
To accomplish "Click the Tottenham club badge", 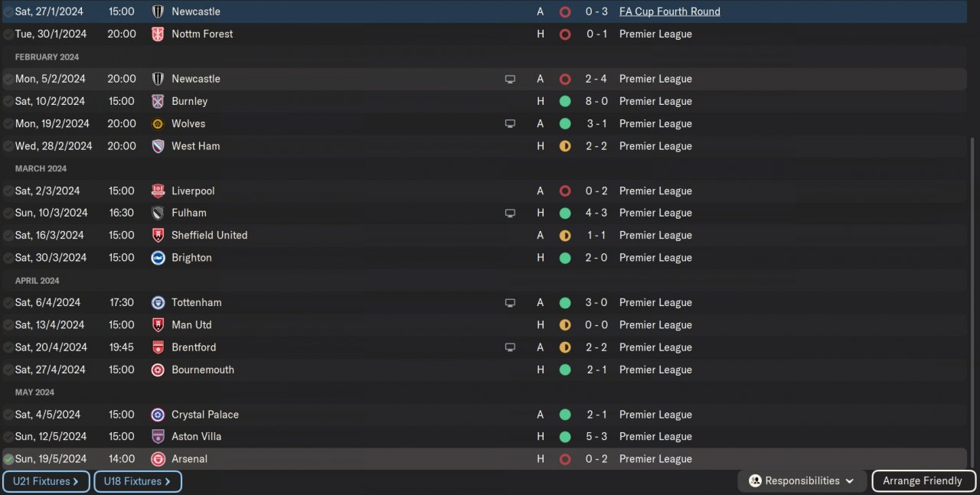I will pos(158,303).
